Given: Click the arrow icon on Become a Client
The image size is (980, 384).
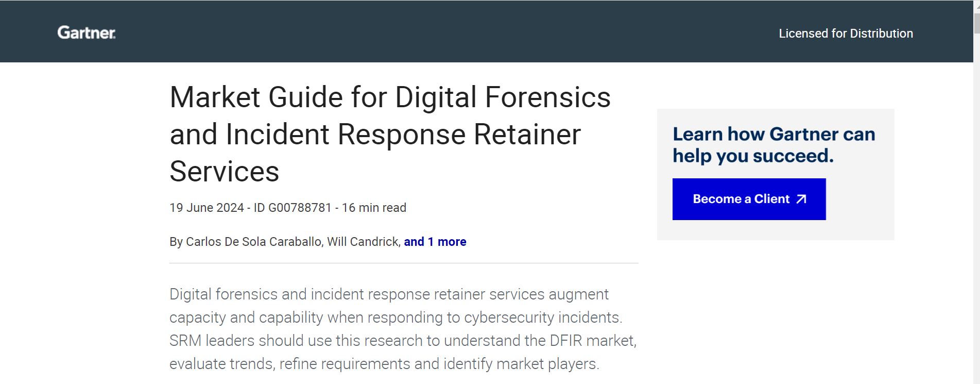Looking at the screenshot, I should (801, 199).
